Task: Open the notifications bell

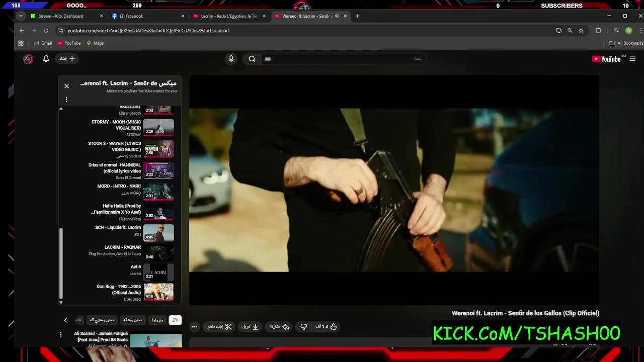Action: point(46,59)
